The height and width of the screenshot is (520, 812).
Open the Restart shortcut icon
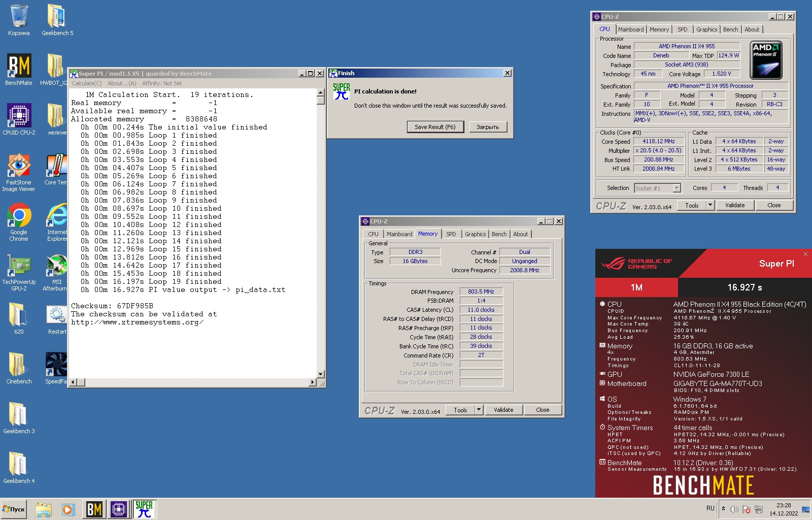57,319
